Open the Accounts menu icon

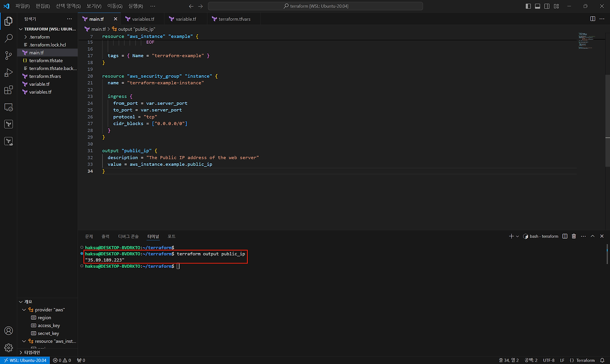[x=8, y=331]
